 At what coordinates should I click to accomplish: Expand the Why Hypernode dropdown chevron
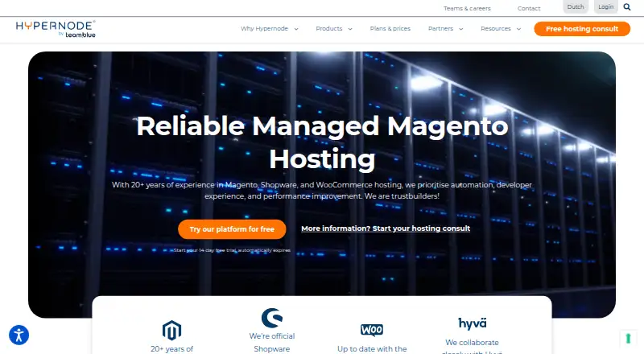[296, 29]
